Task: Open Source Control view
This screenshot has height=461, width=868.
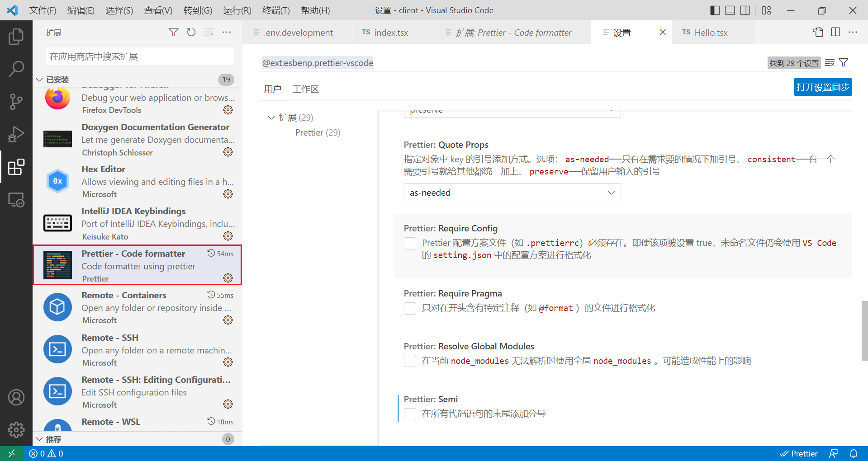Action: click(16, 102)
